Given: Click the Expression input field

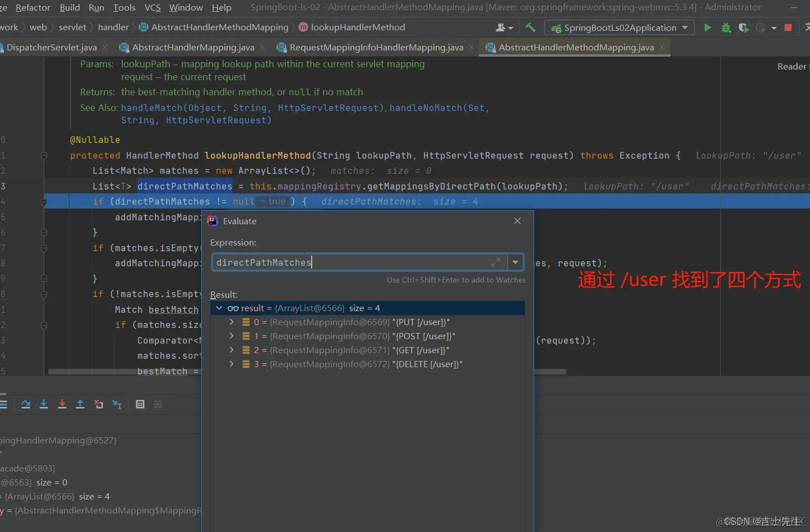Looking at the screenshot, I should coord(359,262).
